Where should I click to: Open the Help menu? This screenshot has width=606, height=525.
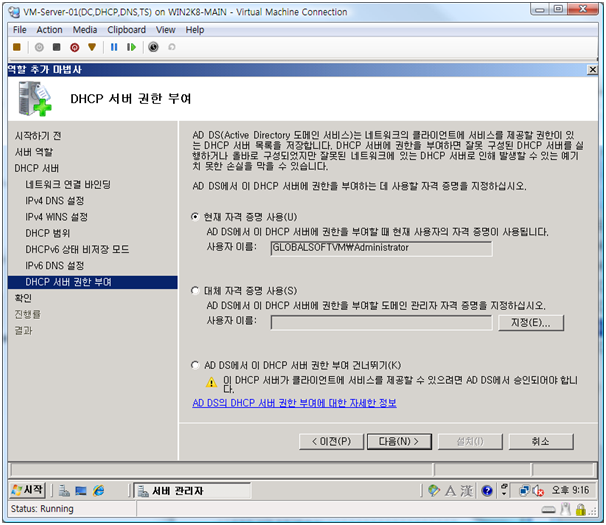[x=195, y=30]
